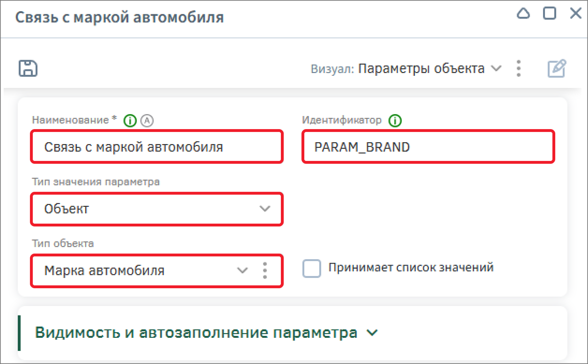Maximize the window using the square icon
The height and width of the screenshot is (364, 588).
click(549, 14)
